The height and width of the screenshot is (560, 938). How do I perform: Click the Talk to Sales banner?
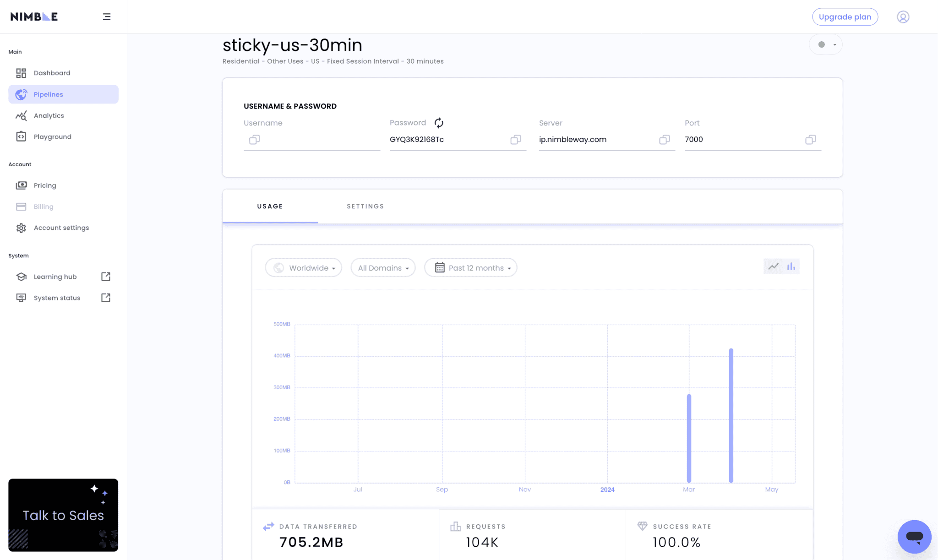(x=63, y=515)
